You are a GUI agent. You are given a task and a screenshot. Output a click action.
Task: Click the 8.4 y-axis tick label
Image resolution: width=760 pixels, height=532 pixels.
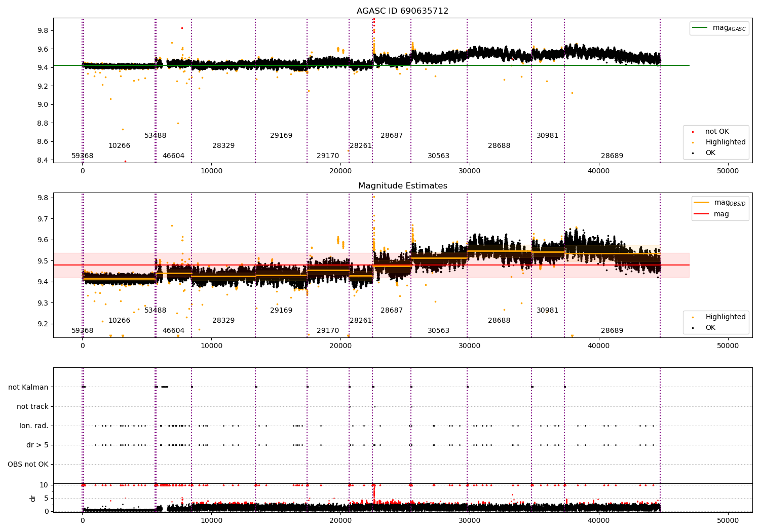(43, 160)
